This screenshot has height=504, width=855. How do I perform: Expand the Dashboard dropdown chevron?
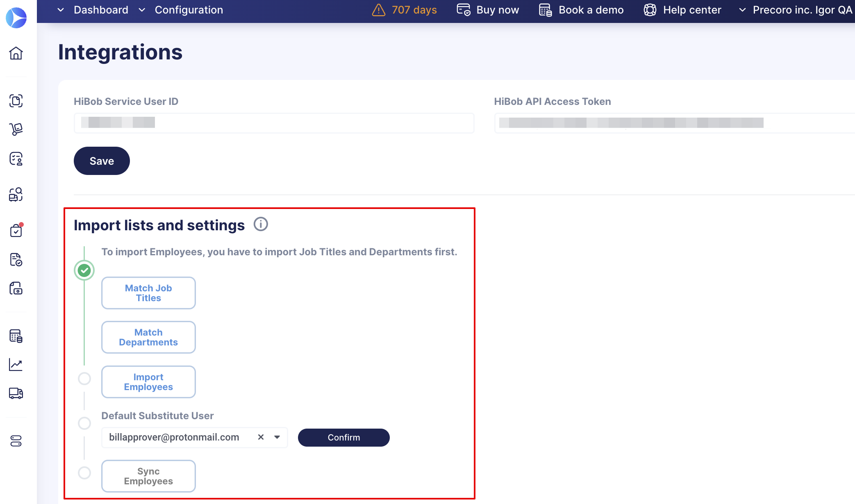click(x=61, y=10)
